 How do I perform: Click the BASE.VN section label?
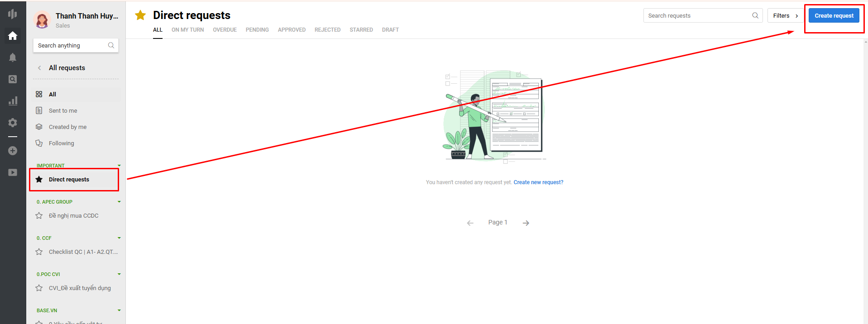(x=47, y=310)
